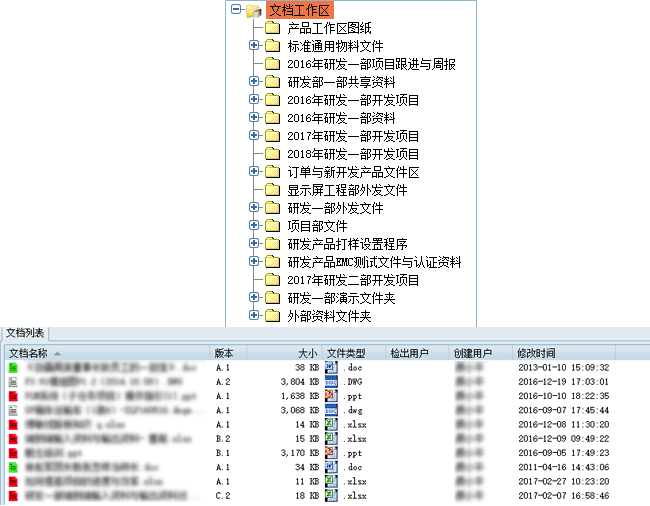Click the .ppt file icon in the 1,638 KB row

click(x=331, y=396)
